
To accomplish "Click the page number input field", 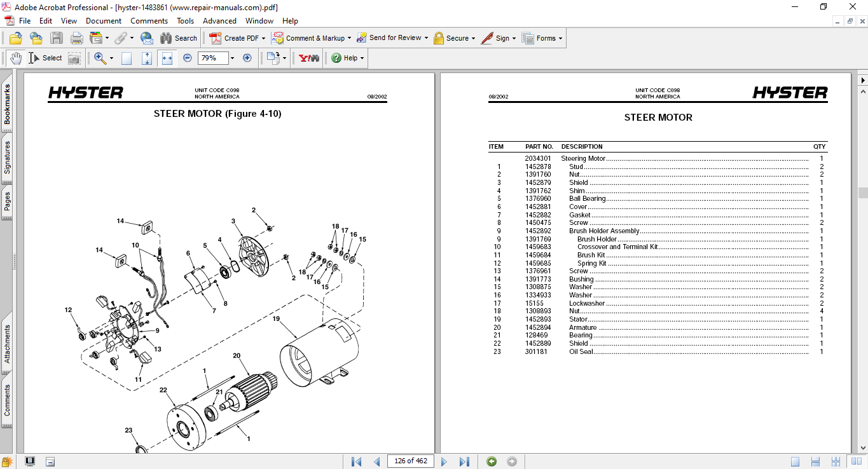I will pyautogui.click(x=410, y=461).
